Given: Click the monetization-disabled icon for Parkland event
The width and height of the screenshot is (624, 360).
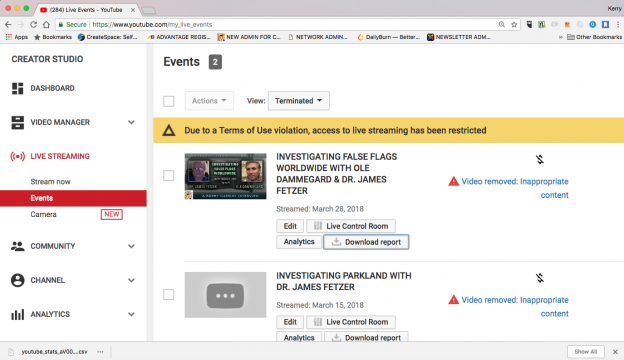Looking at the screenshot, I should click(x=540, y=278).
